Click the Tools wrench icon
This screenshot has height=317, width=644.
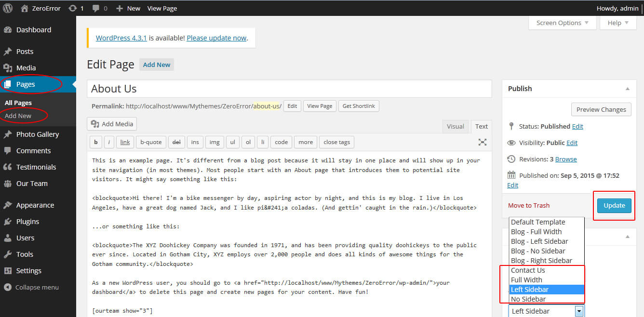pos(7,254)
